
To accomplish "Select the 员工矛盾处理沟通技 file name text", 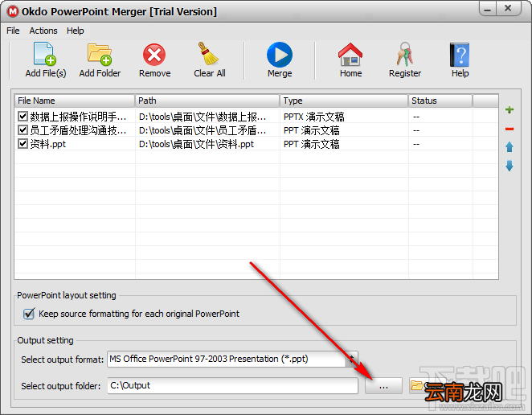I will click(x=78, y=130).
